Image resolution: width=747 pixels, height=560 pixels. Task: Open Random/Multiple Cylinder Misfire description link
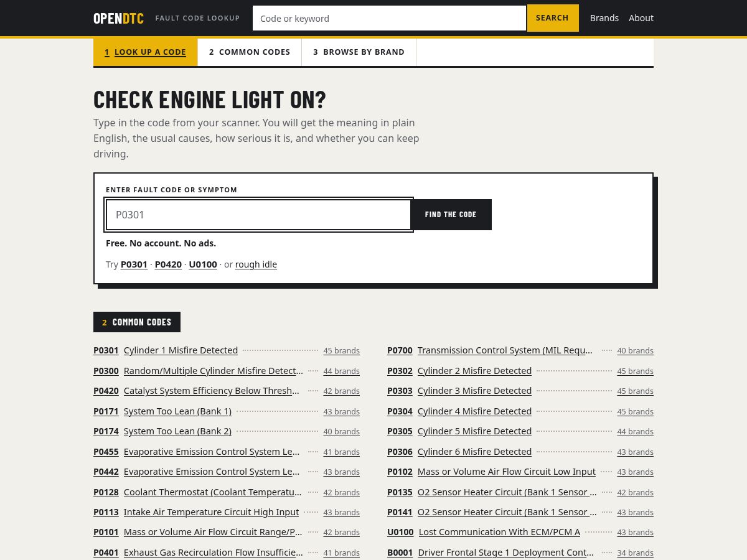[x=214, y=371]
